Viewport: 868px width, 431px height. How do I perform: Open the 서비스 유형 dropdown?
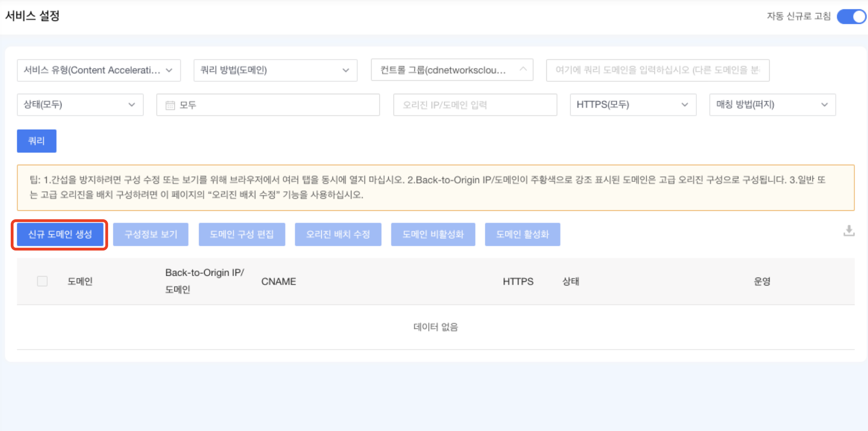click(x=98, y=70)
